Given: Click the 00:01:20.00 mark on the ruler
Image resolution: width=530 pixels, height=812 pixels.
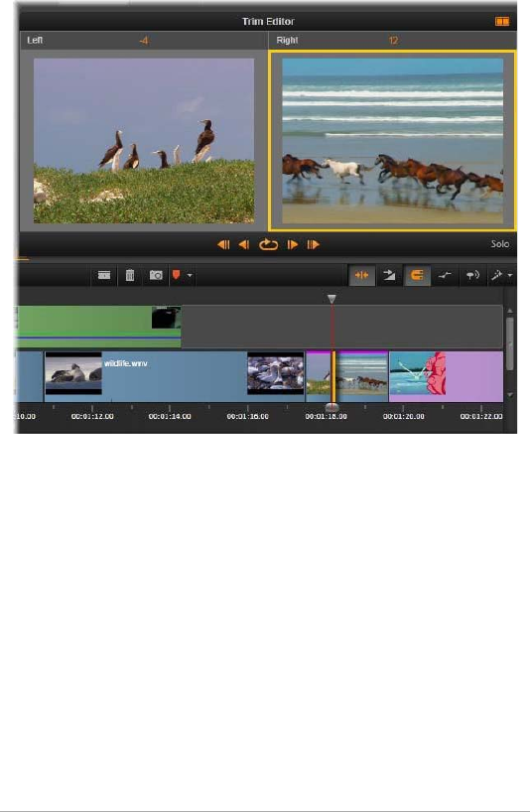Looking at the screenshot, I should (x=404, y=416).
